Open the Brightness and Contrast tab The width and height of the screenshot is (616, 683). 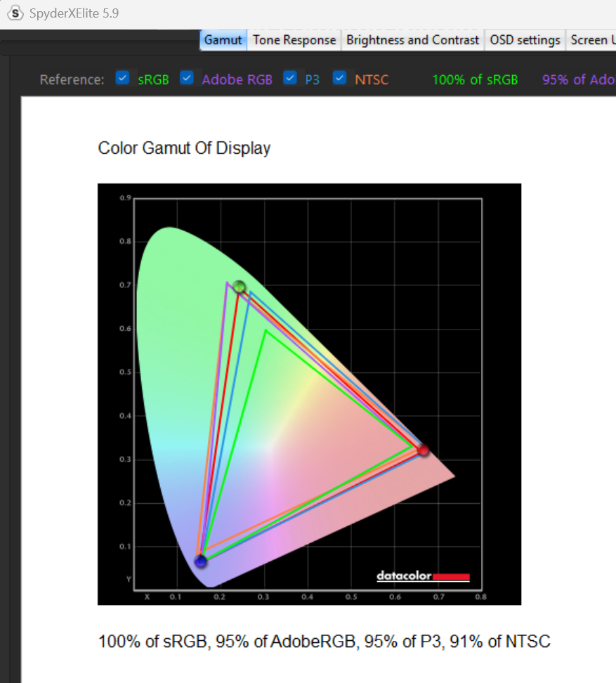[x=412, y=40]
